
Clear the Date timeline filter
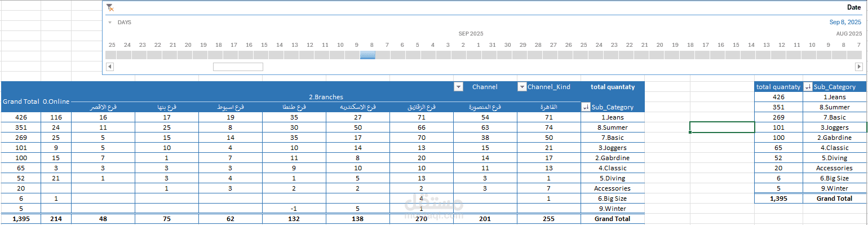point(110,7)
